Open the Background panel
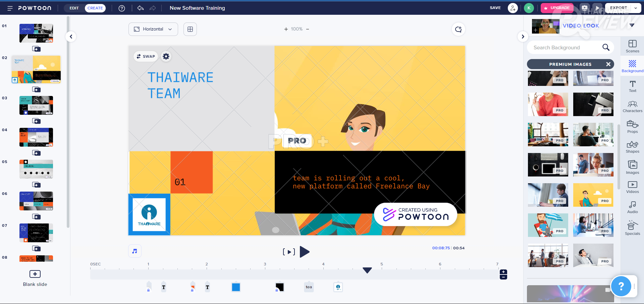644x304 pixels. [x=632, y=66]
